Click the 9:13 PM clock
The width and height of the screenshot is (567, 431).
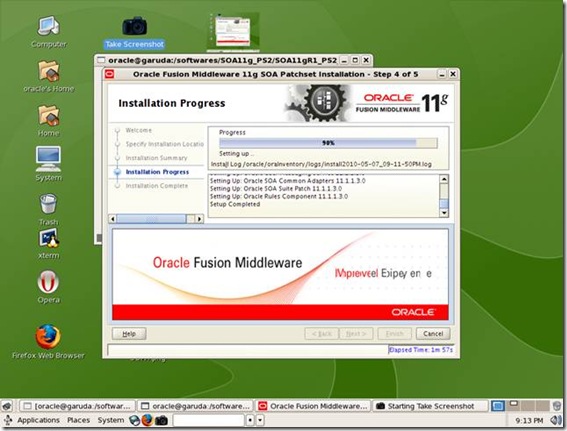coord(529,421)
